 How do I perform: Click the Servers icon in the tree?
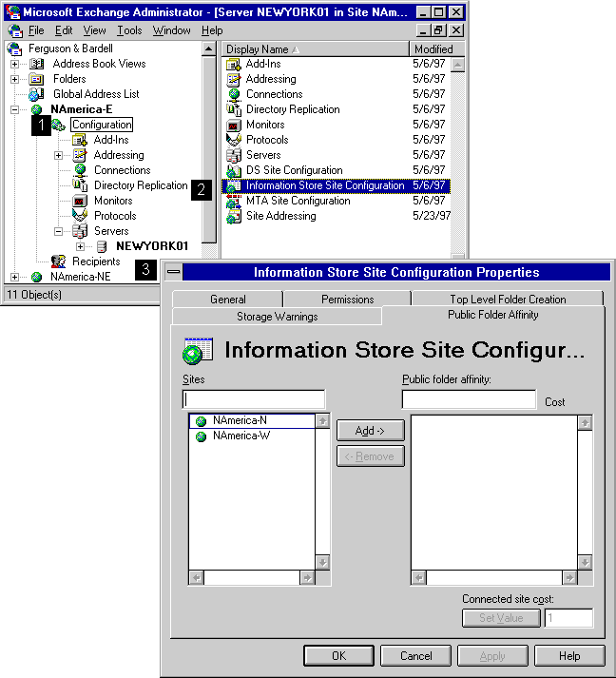(80, 231)
